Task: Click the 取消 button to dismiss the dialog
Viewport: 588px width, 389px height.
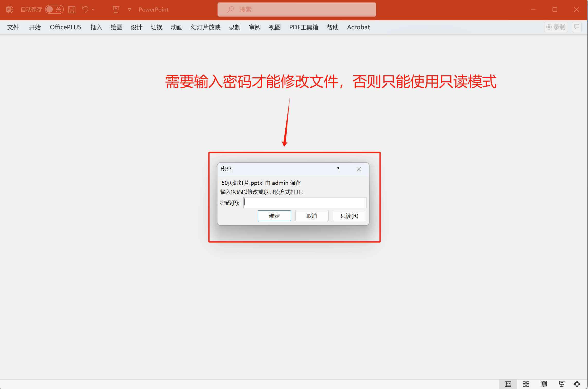Action: pyautogui.click(x=312, y=216)
